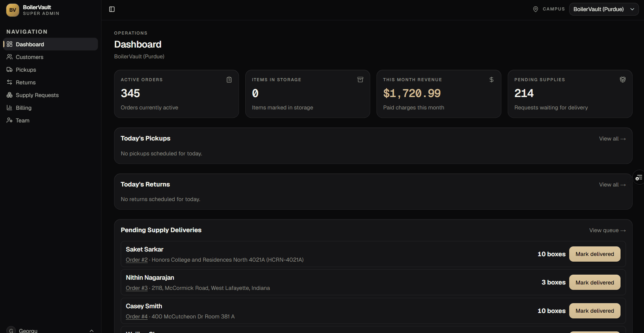
Task: Open Supply Requests page
Action: pyautogui.click(x=51, y=95)
